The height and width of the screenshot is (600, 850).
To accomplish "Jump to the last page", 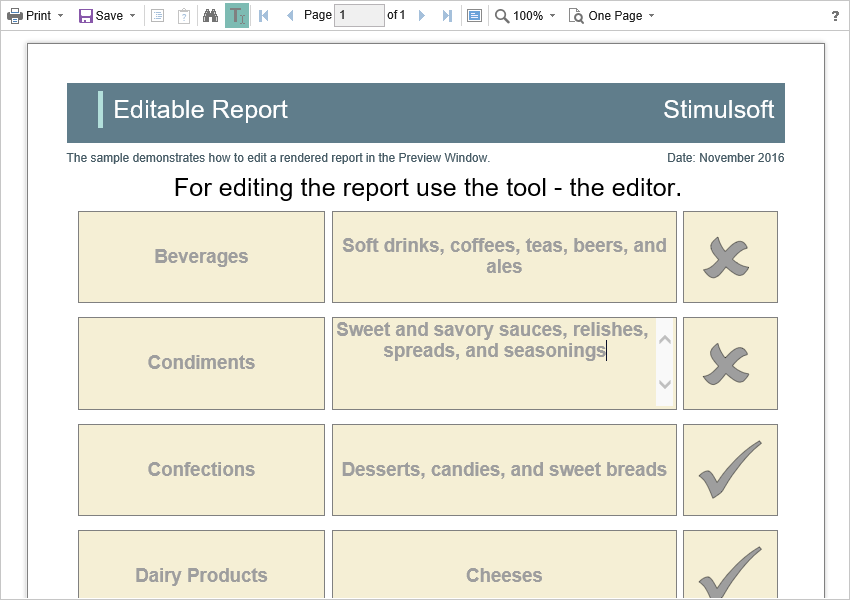I will [x=447, y=16].
